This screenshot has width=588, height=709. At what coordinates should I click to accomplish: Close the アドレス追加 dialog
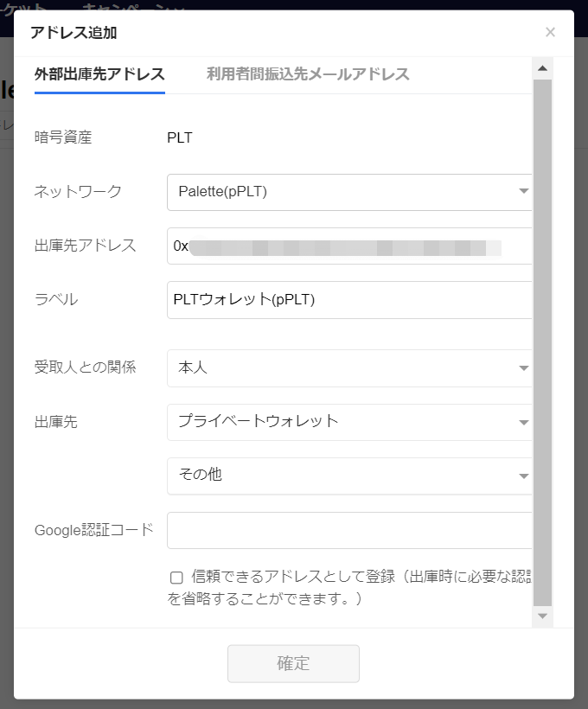pyautogui.click(x=550, y=32)
